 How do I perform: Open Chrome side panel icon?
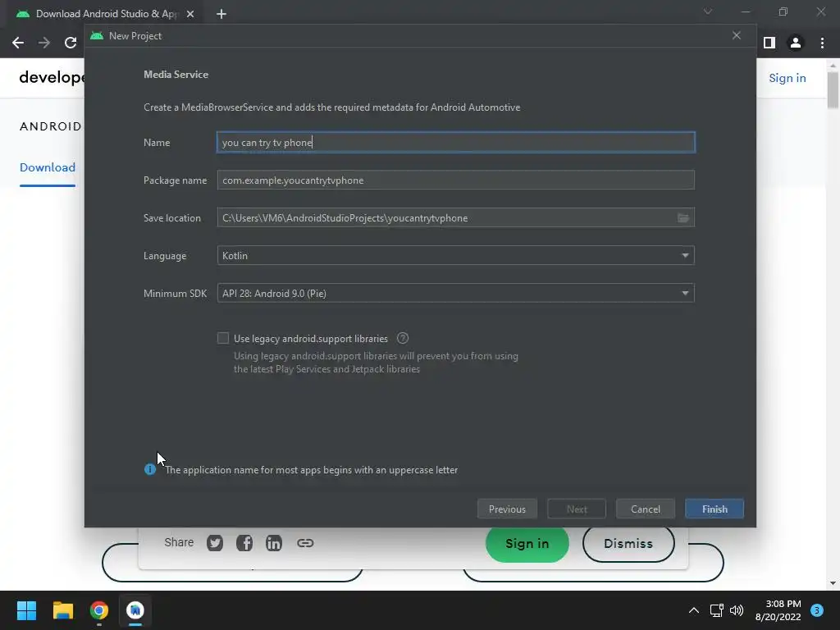coord(769,43)
